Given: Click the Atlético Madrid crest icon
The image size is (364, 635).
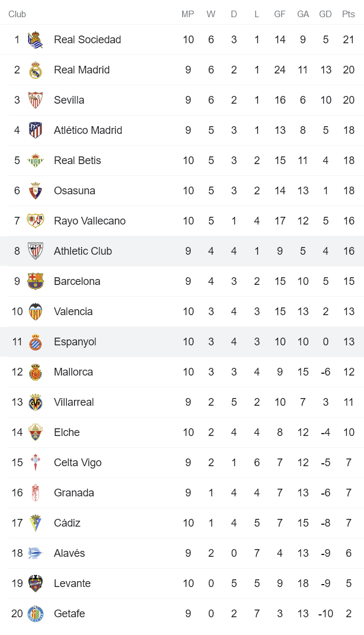Looking at the screenshot, I should coord(36,130).
